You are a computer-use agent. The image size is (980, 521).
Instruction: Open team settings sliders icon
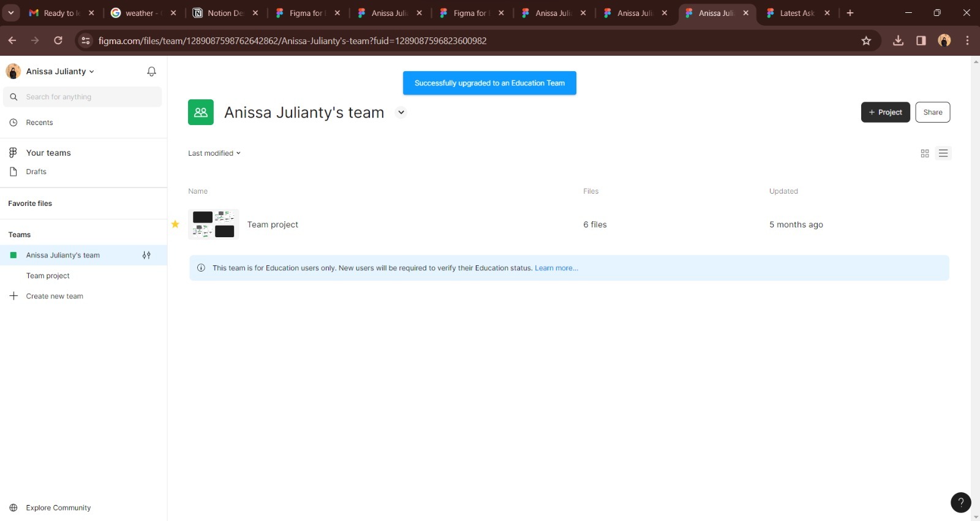pos(146,255)
